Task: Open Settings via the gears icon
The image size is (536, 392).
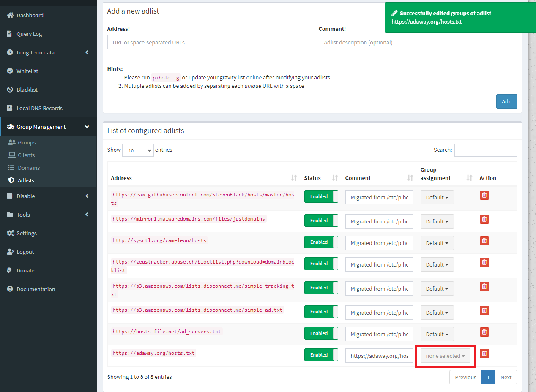Action: (10, 233)
